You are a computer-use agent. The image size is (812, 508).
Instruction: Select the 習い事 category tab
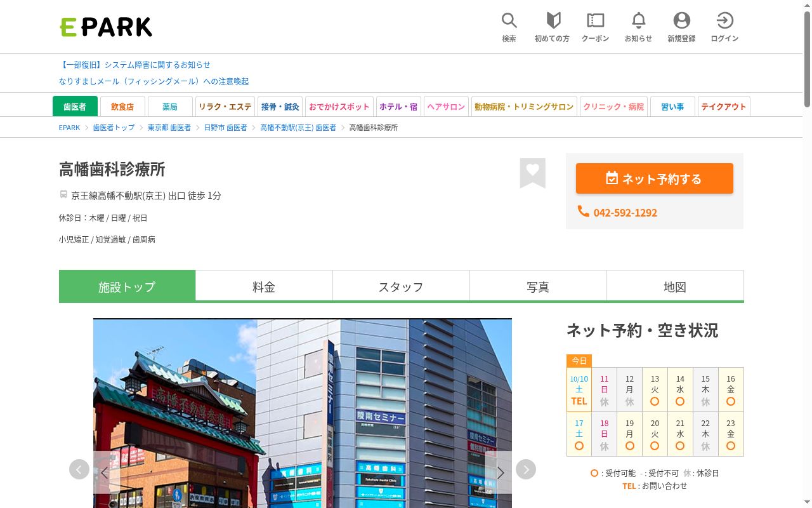pos(672,107)
